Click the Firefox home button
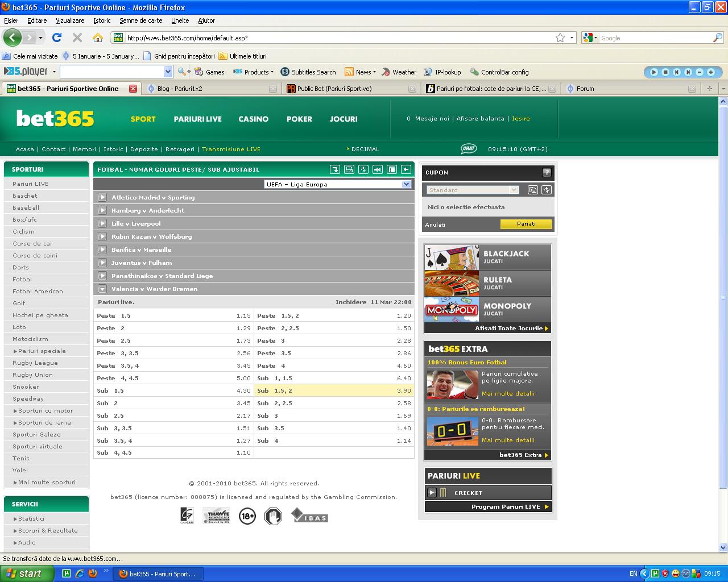This screenshot has width=728, height=582. click(98, 38)
